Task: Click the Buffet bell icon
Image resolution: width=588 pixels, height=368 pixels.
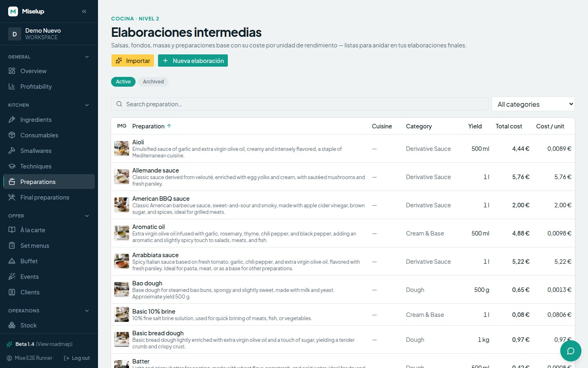Action: pos(12,261)
